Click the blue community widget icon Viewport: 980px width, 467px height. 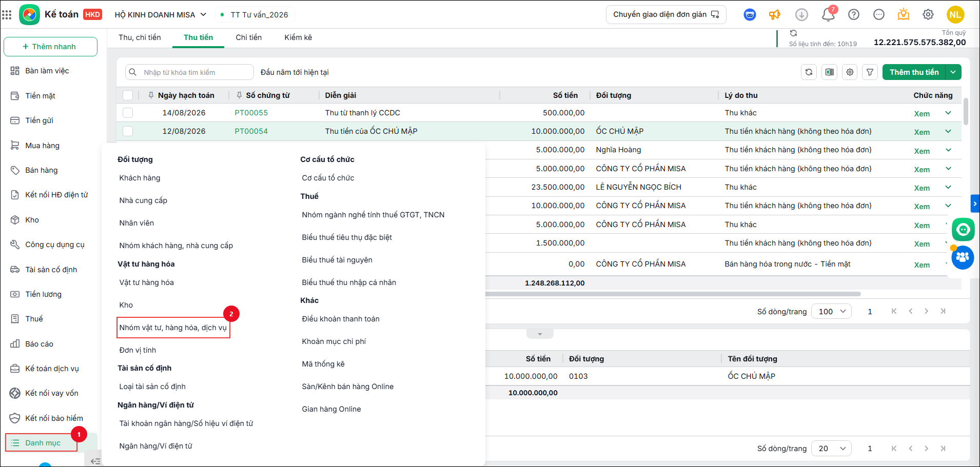tap(963, 257)
